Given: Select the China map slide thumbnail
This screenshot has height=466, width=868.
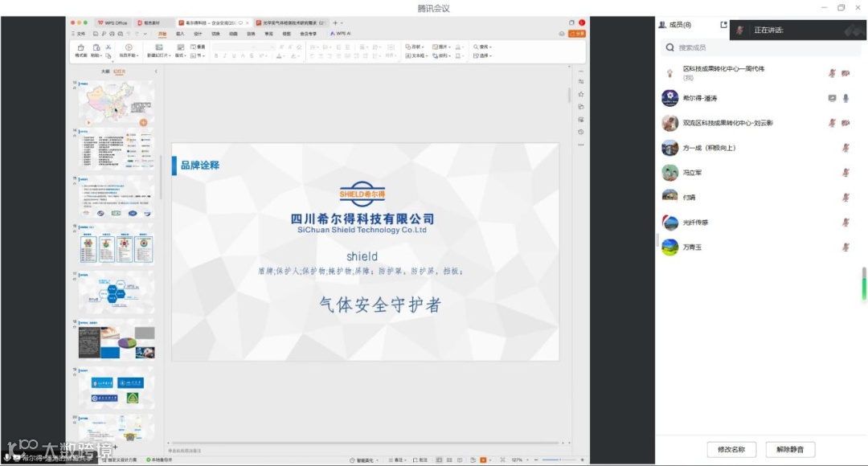Looking at the screenshot, I should 117,103.
